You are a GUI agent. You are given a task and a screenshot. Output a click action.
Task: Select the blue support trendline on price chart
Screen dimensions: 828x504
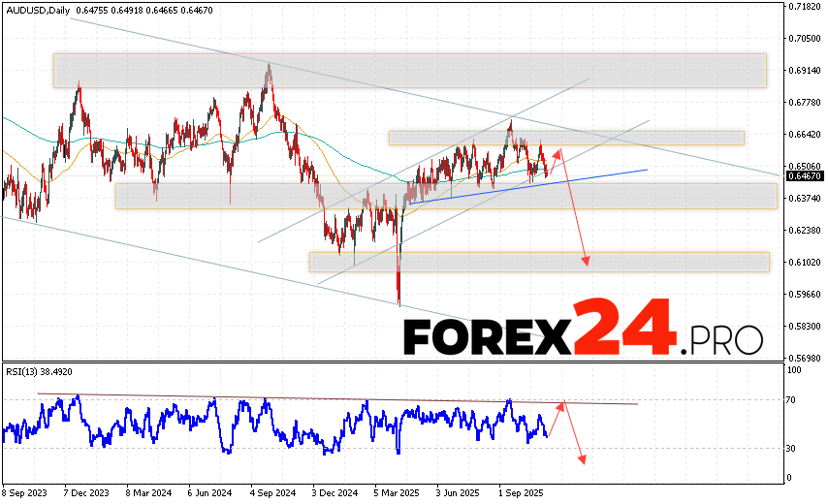pos(582,177)
